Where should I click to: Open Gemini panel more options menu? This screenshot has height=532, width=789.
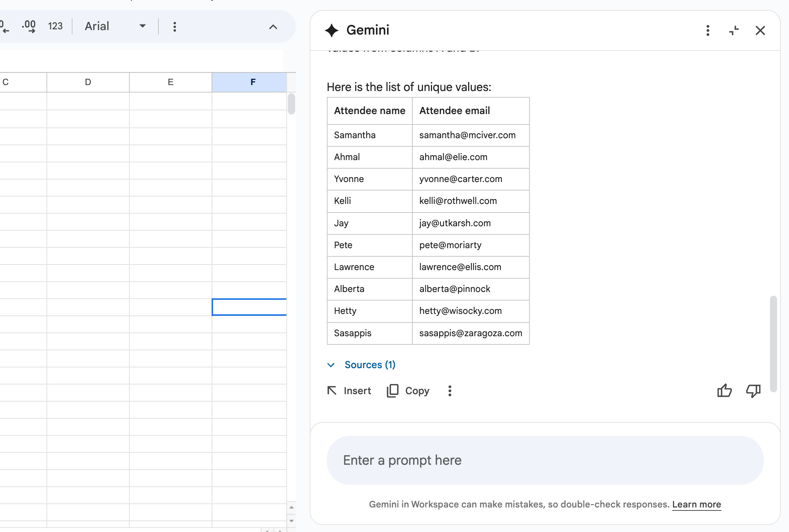coord(708,30)
